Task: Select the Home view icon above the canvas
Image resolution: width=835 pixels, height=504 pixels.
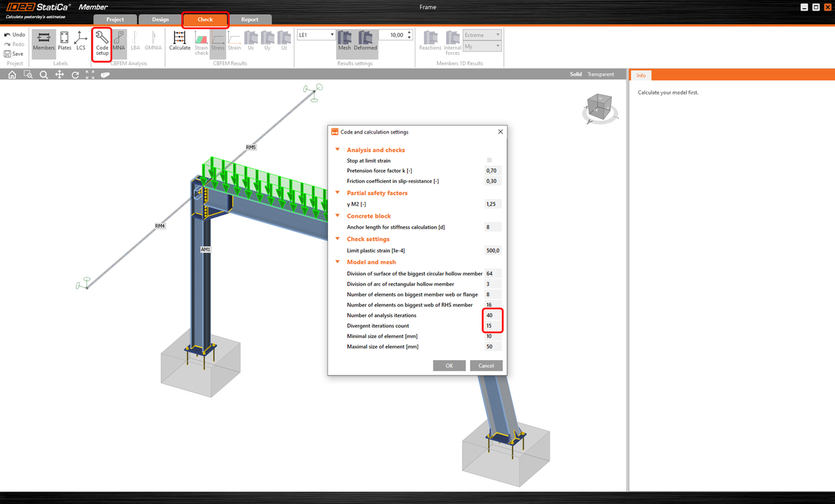Action: coord(11,74)
